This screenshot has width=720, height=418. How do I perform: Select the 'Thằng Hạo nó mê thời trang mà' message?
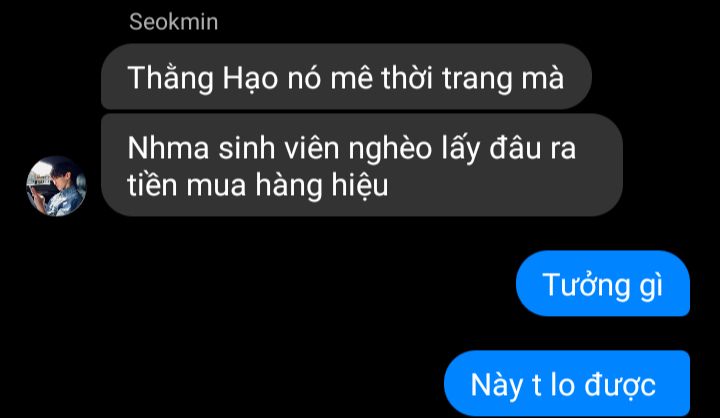[346, 77]
